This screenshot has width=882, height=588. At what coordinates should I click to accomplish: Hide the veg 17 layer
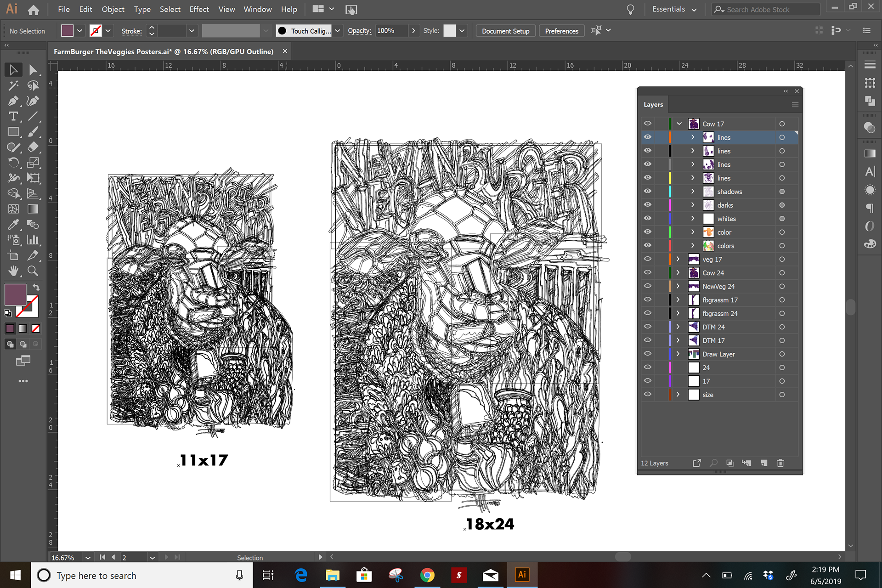[647, 259]
